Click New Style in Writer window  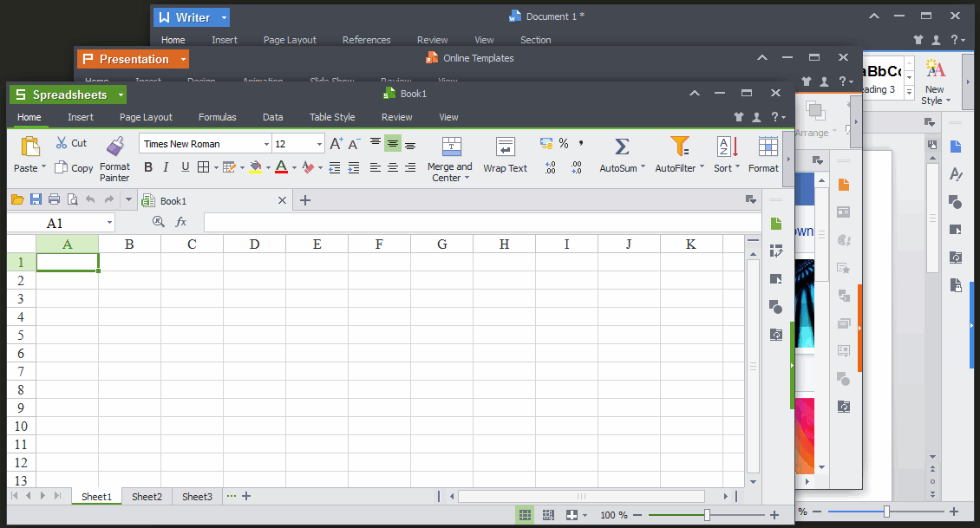[935, 81]
